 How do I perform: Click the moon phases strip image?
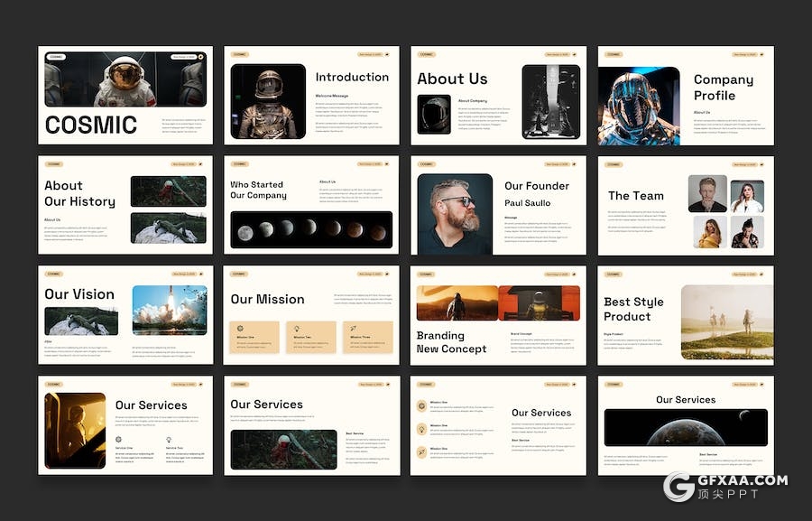click(x=311, y=230)
